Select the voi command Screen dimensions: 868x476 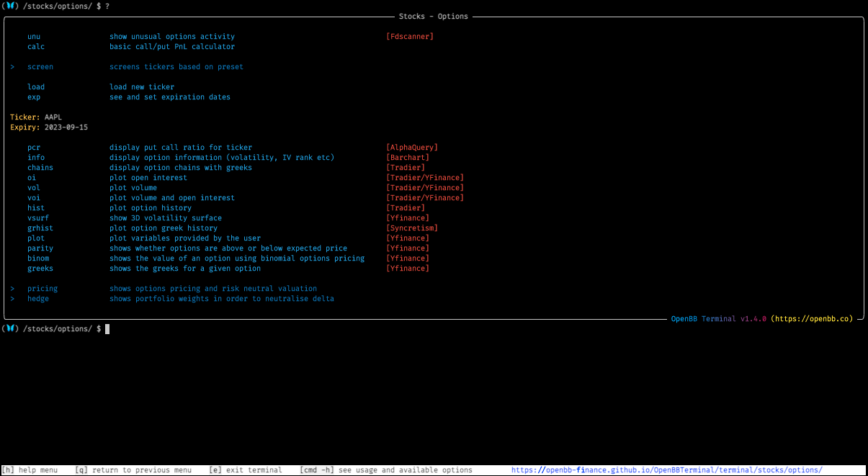(x=34, y=198)
